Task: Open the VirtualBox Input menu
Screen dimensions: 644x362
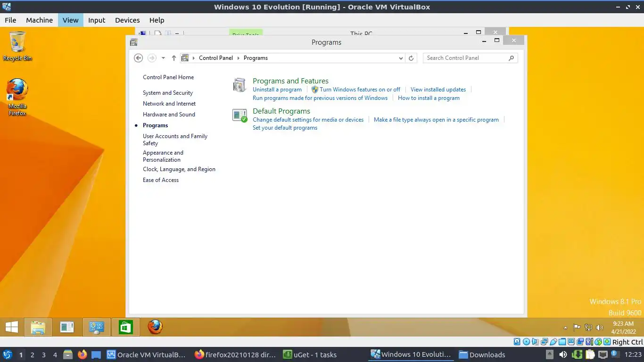Action: tap(97, 20)
